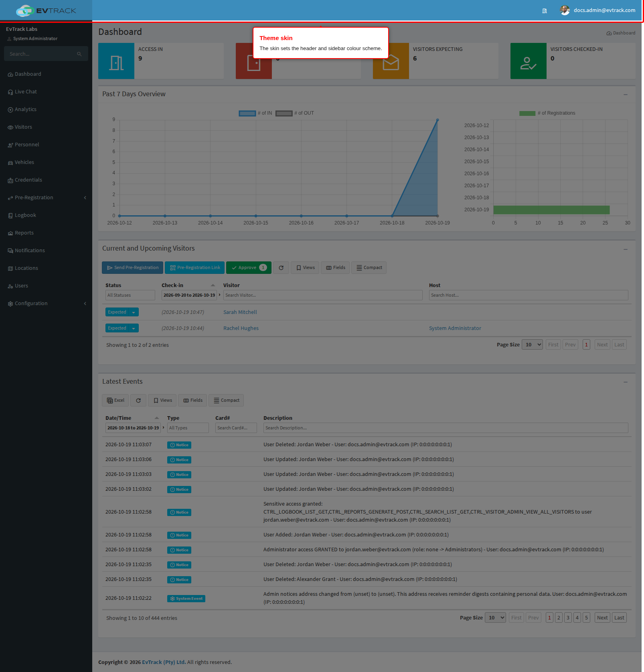Viewport: 644px width, 672px height.
Task: Toggle the # of OUT chart legend
Action: pos(295,113)
